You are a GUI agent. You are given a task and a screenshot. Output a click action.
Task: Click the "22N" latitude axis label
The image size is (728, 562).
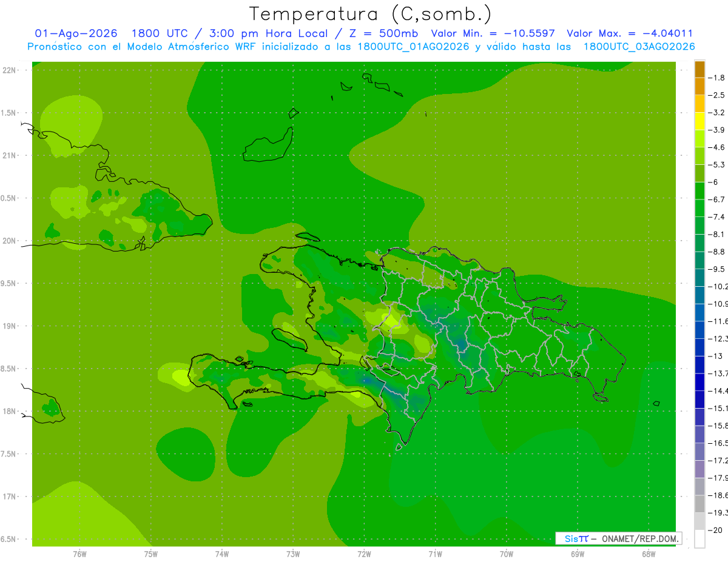pos(10,70)
